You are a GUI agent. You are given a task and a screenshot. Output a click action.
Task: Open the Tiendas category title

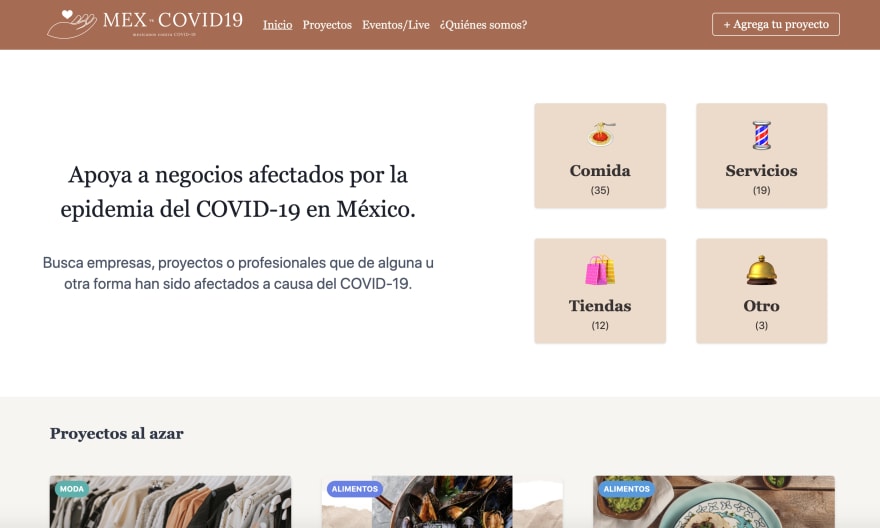point(600,306)
